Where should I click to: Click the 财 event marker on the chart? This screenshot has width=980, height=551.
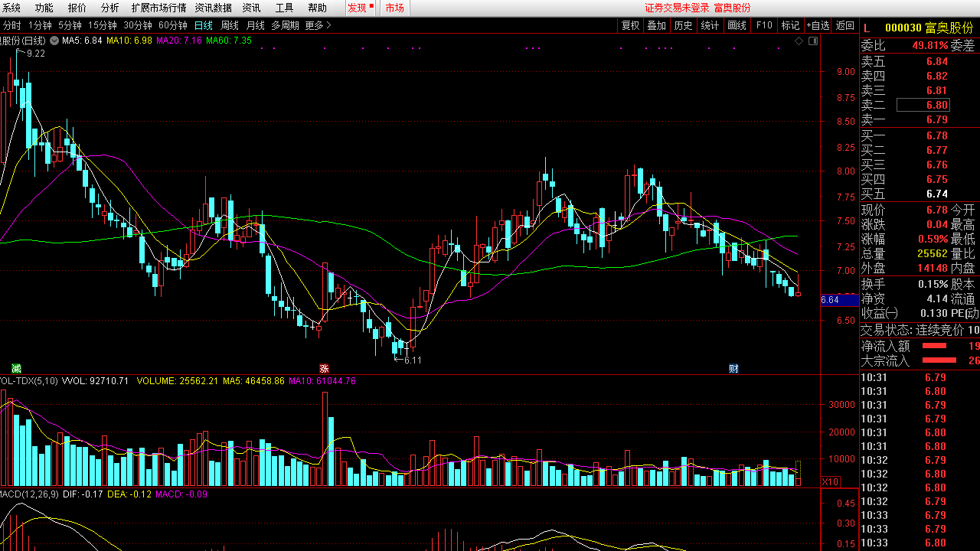(733, 368)
